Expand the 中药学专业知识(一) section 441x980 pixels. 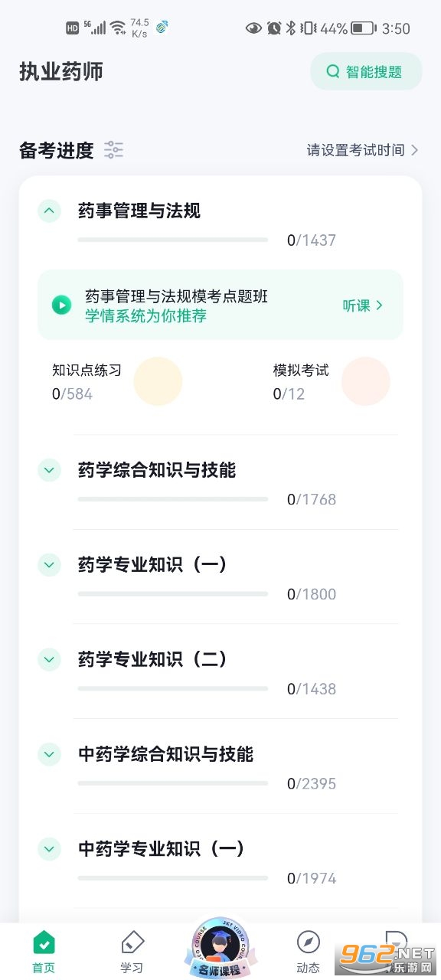[50, 848]
